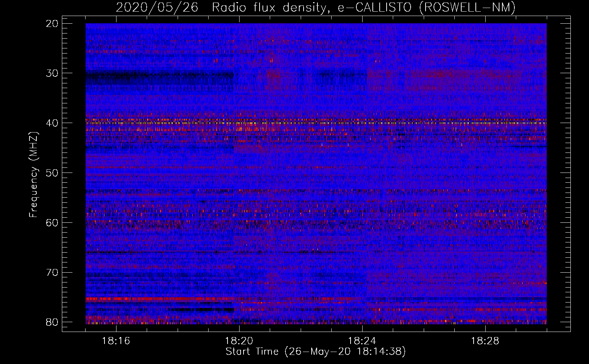
Task: Click the 20 frequency tick label
Action: (x=52, y=24)
